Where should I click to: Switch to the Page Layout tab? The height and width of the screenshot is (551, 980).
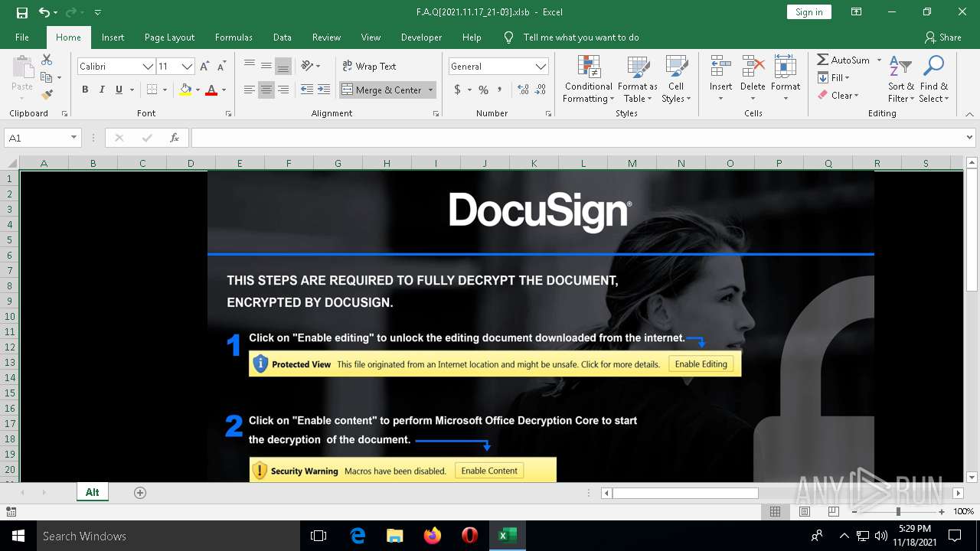pos(169,37)
